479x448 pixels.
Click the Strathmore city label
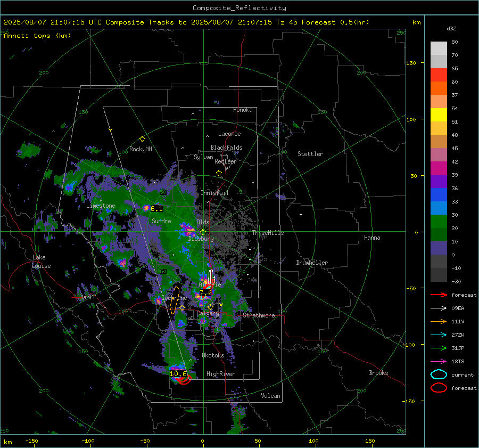(259, 315)
